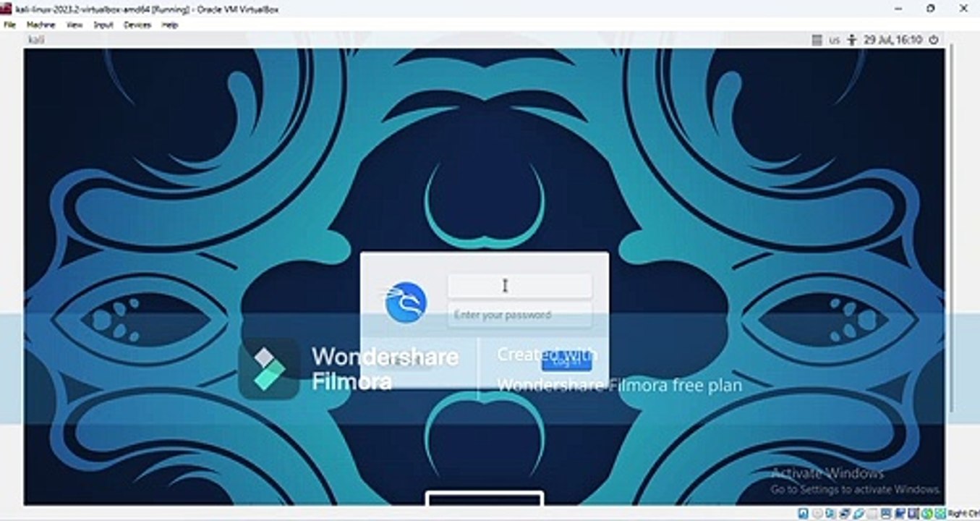This screenshot has width=980, height=521.
Task: Focus the 'Enter your password' field
Action: click(519, 315)
